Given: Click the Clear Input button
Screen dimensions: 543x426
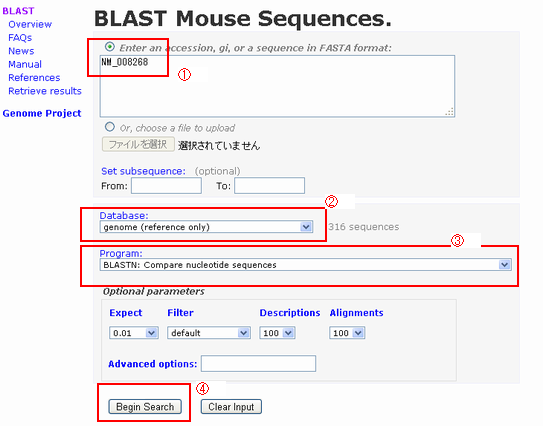Looking at the screenshot, I should 231,407.
